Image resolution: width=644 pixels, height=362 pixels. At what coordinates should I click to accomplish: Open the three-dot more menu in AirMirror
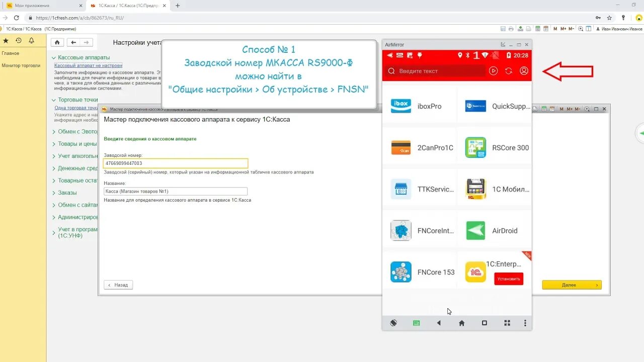[x=525, y=323]
